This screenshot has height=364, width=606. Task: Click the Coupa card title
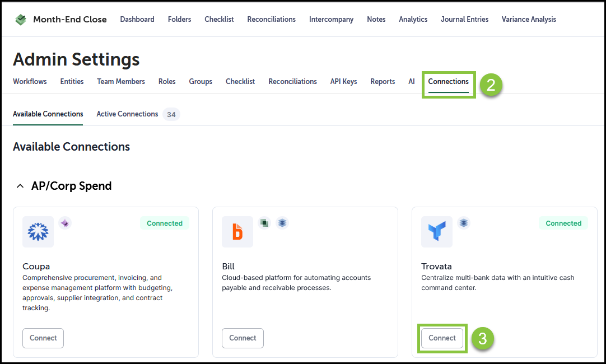[x=36, y=266]
